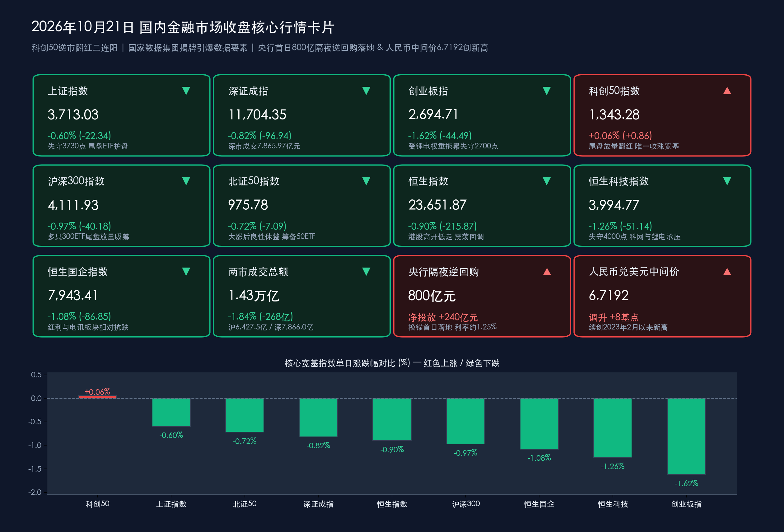The height and width of the screenshot is (532, 784).
Task: Click the up arrow on 央行隔夜逆回购 card
Action: 547,272
